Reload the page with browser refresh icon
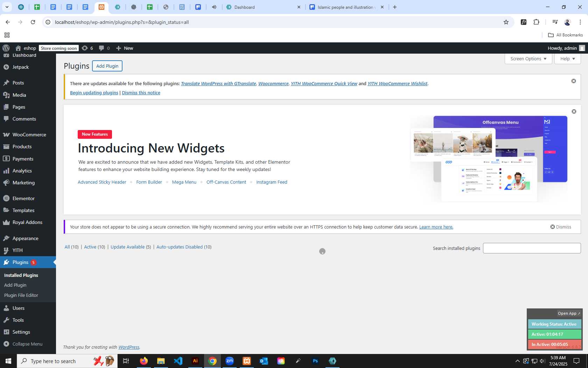Image resolution: width=588 pixels, height=368 pixels. point(33,22)
